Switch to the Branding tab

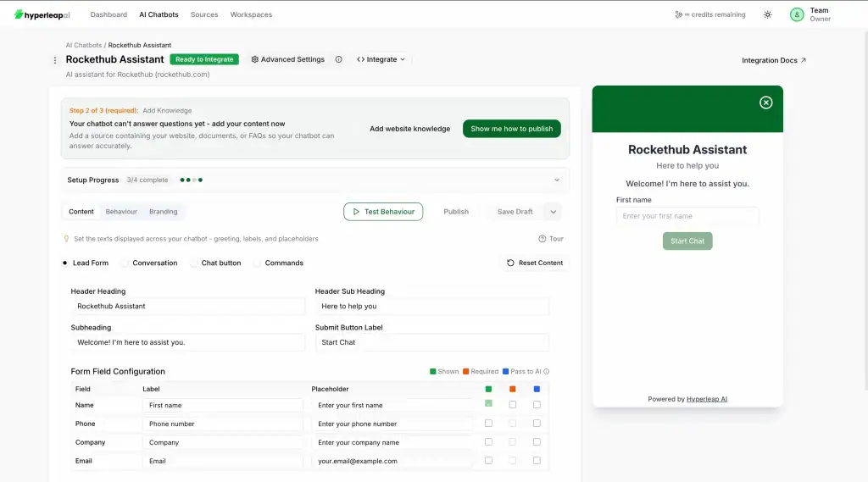164,212
